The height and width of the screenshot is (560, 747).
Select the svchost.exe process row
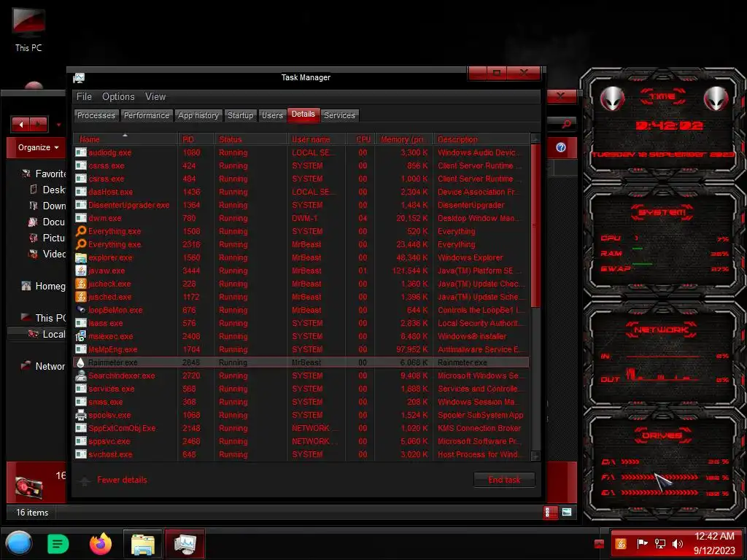coord(301,454)
